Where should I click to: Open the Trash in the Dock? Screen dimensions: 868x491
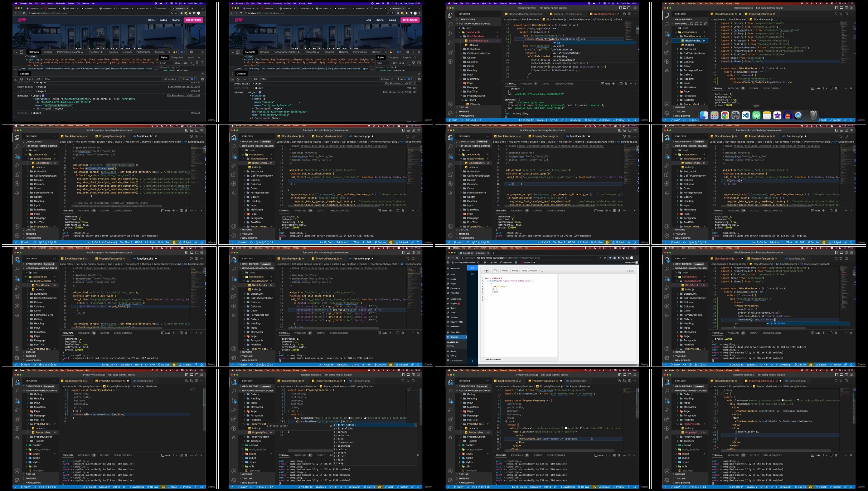pos(814,115)
